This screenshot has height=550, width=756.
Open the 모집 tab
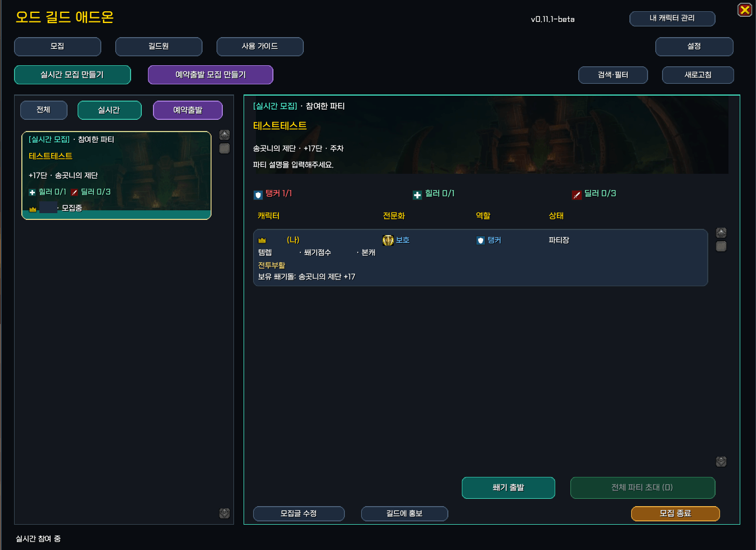coord(57,47)
